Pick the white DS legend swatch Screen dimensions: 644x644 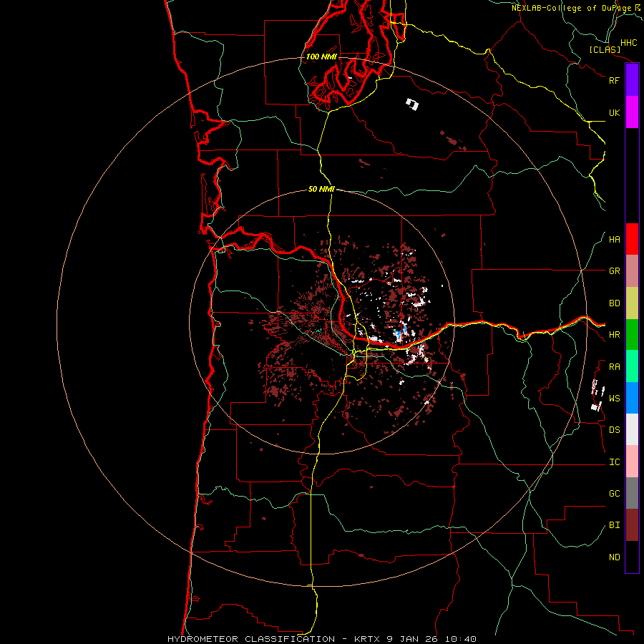pyautogui.click(x=632, y=429)
